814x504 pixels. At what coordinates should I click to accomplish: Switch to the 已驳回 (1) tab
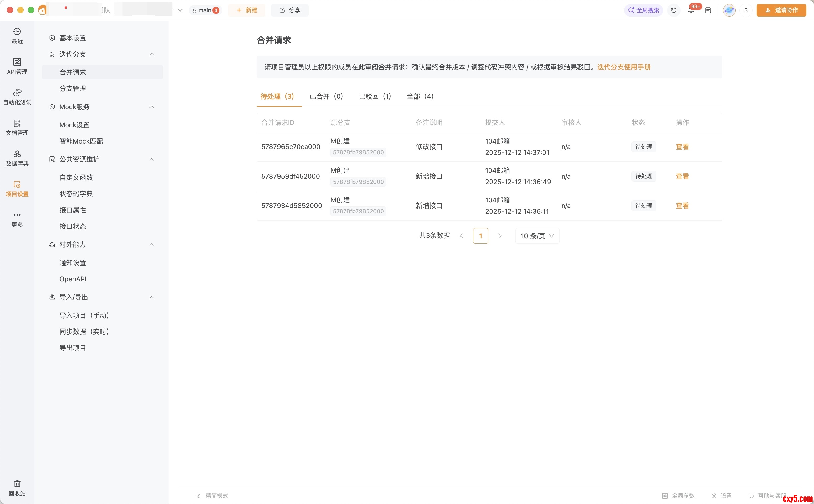point(375,96)
